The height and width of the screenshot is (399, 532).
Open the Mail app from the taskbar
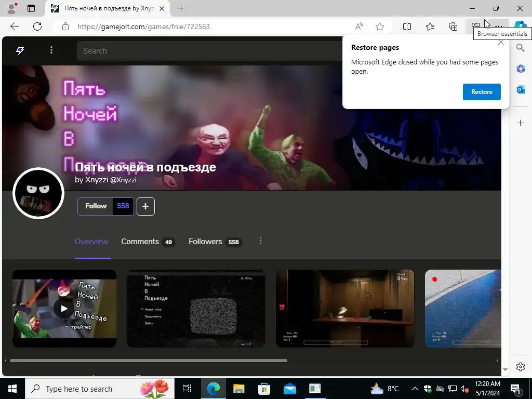[x=290, y=389]
